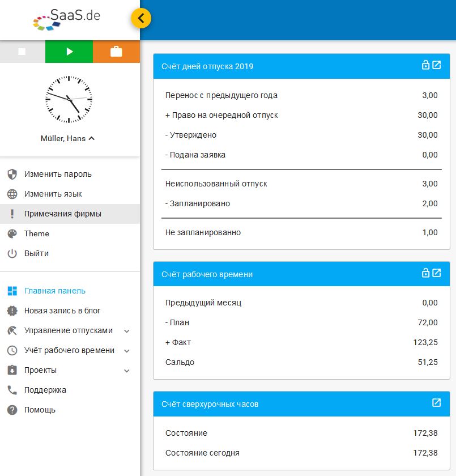Open Примечания фирмы entry
The height and width of the screenshot is (476, 456).
[62, 214]
